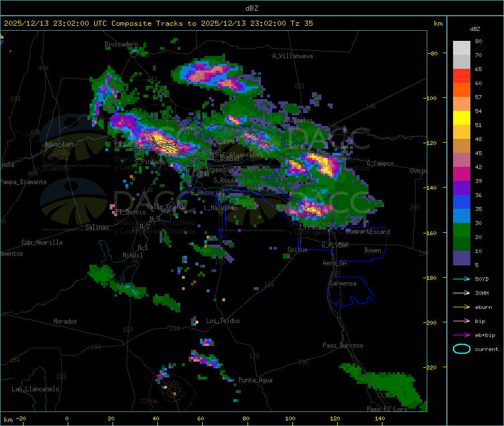Click the Punta_Agua place label
Screen dimensions: 504x426
[x=255, y=380]
